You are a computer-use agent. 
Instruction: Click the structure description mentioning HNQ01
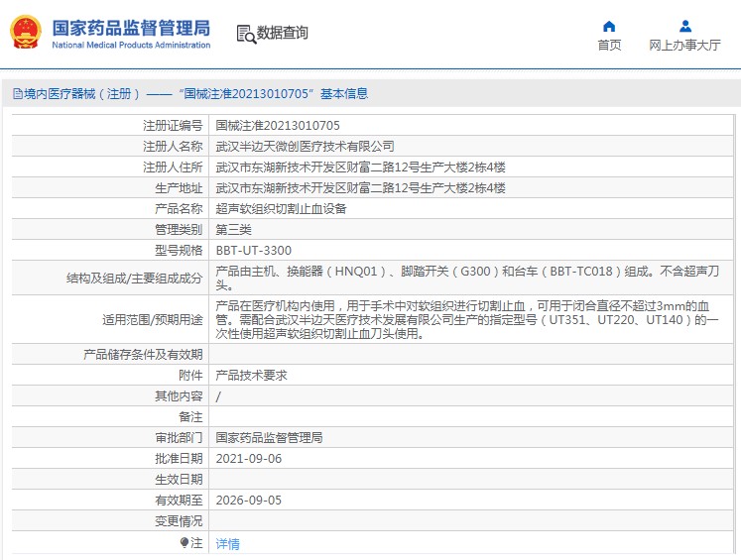tap(467, 279)
